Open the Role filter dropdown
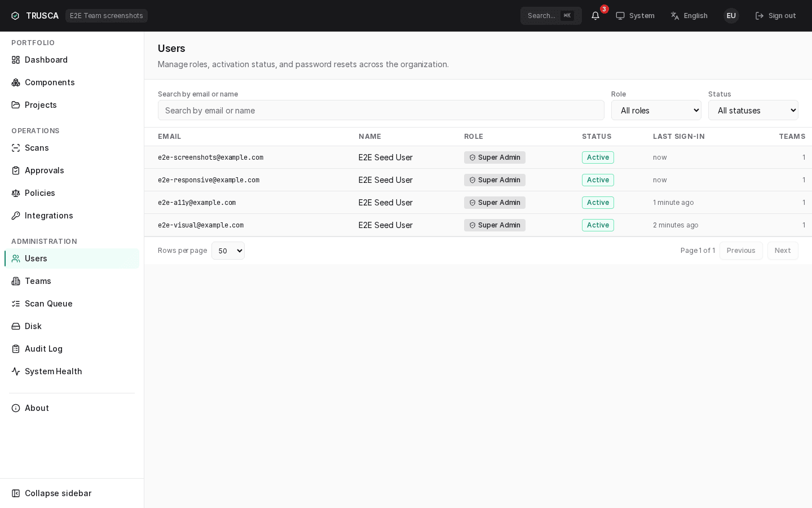 pos(656,110)
